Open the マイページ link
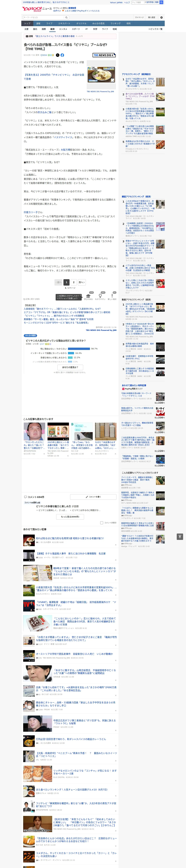This screenshot has height=868, width=186. pyautogui.click(x=139, y=18)
